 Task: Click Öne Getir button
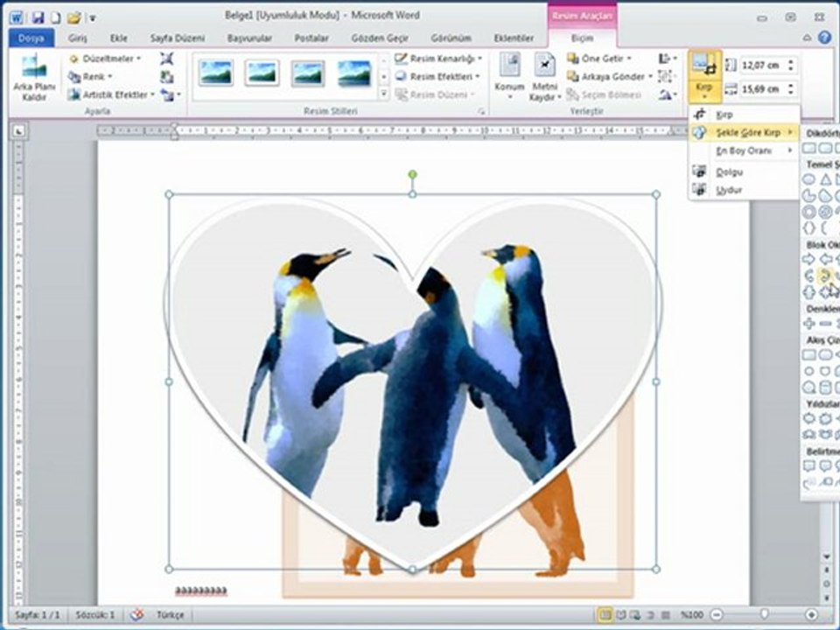point(599,59)
